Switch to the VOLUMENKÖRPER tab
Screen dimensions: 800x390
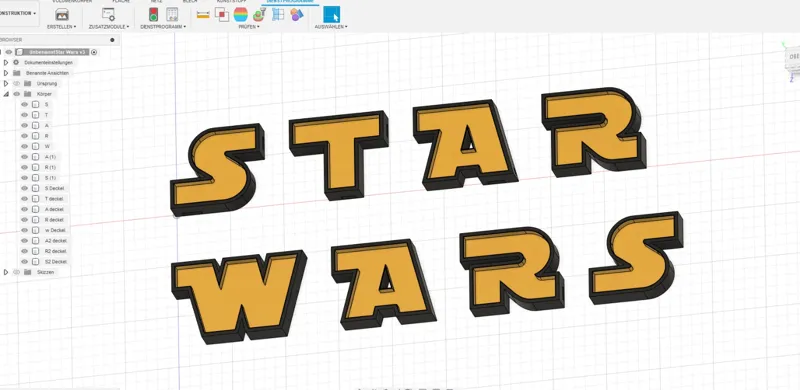coord(72,2)
